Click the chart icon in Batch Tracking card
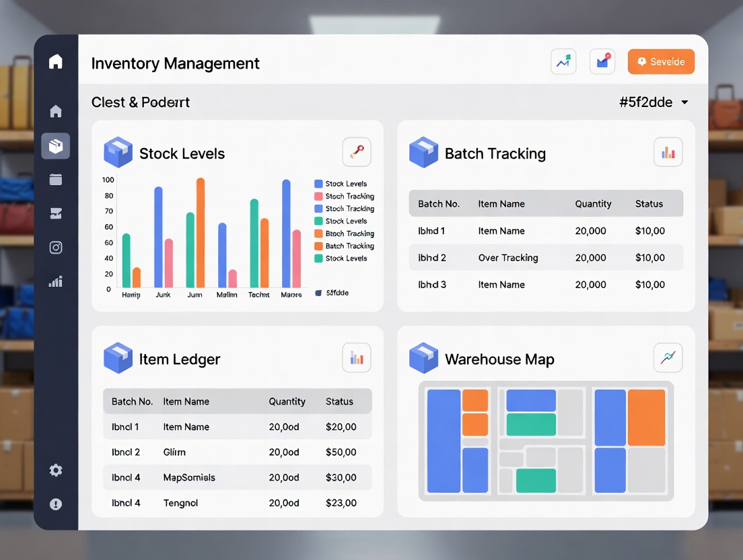 coord(668,153)
